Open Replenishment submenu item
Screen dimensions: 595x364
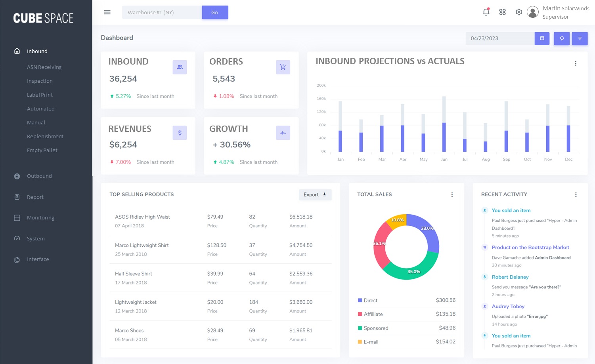tap(45, 137)
